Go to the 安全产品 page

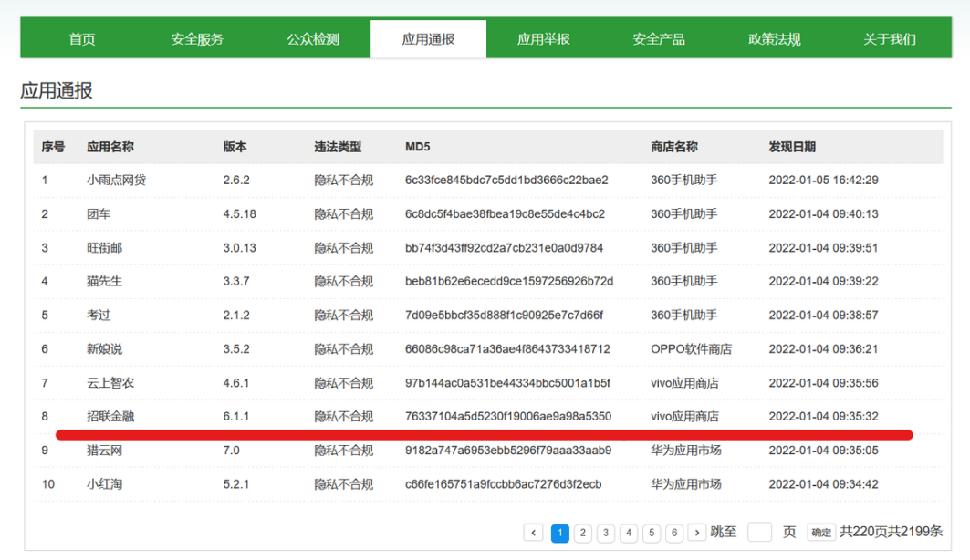pyautogui.click(x=658, y=38)
